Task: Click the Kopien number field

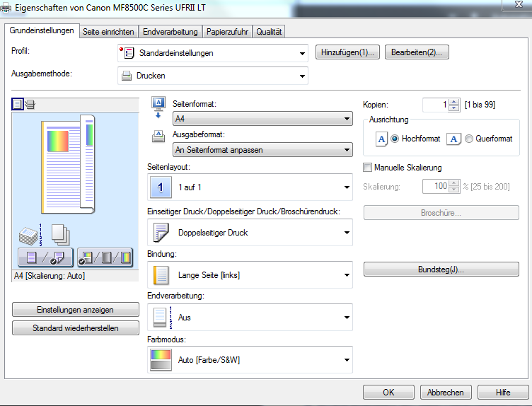Action: (435, 105)
